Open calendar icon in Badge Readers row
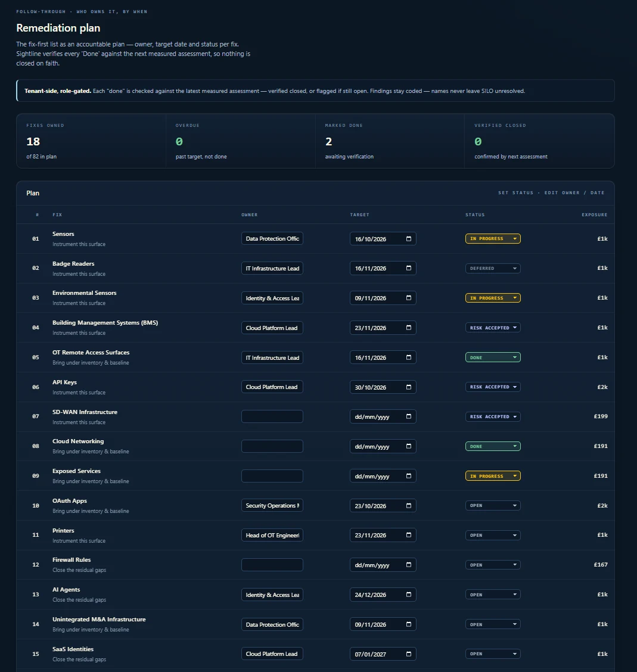Image resolution: width=637 pixels, height=672 pixels. 409,268
